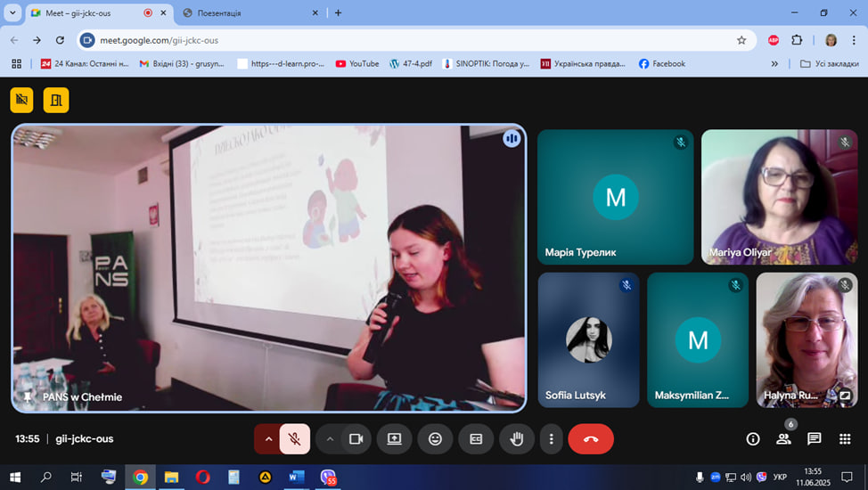Click the raise hand icon
Screen dimensions: 868x490
click(516, 438)
